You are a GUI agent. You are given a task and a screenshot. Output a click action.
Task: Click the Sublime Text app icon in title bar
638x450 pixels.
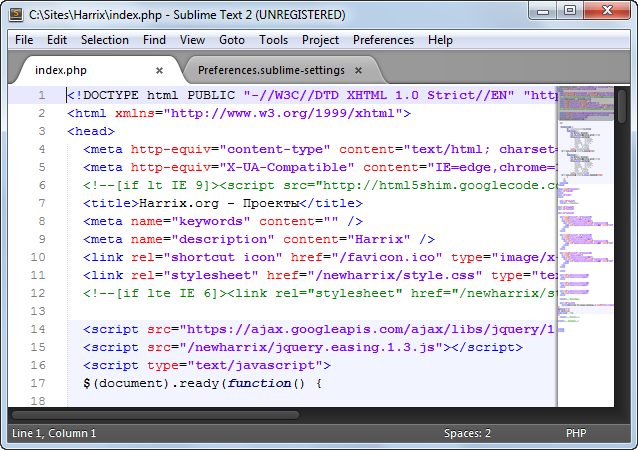pos(16,14)
